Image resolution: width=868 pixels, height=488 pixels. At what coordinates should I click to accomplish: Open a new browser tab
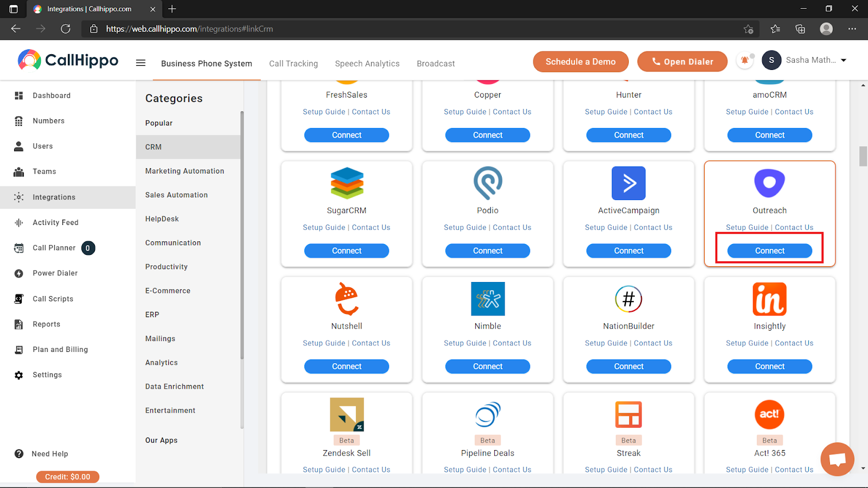tap(172, 9)
